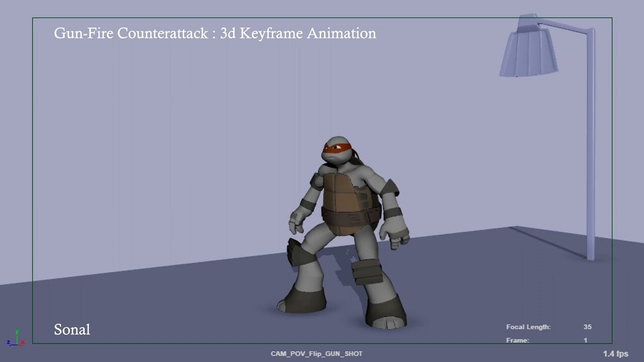Click the 'Focal Length:' label
The height and width of the screenshot is (362, 644).
coord(528,327)
